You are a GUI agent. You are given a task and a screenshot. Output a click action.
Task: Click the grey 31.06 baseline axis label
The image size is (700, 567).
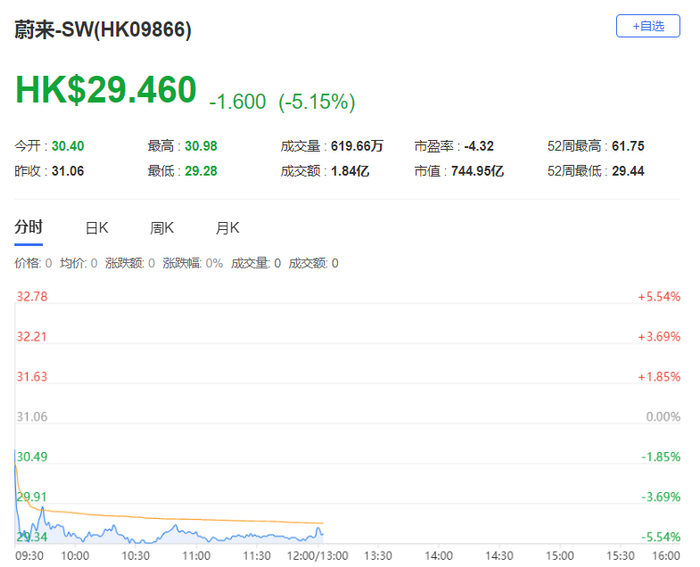[32, 417]
